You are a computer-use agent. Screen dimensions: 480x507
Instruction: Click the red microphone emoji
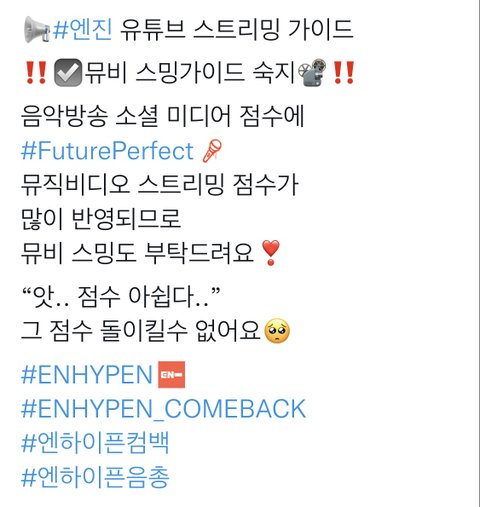tap(212, 151)
